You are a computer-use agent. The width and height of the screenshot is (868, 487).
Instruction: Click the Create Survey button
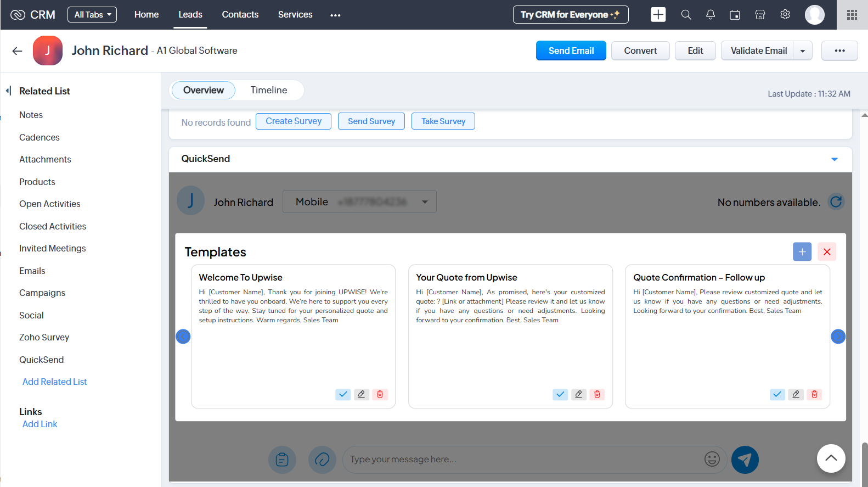click(x=294, y=121)
